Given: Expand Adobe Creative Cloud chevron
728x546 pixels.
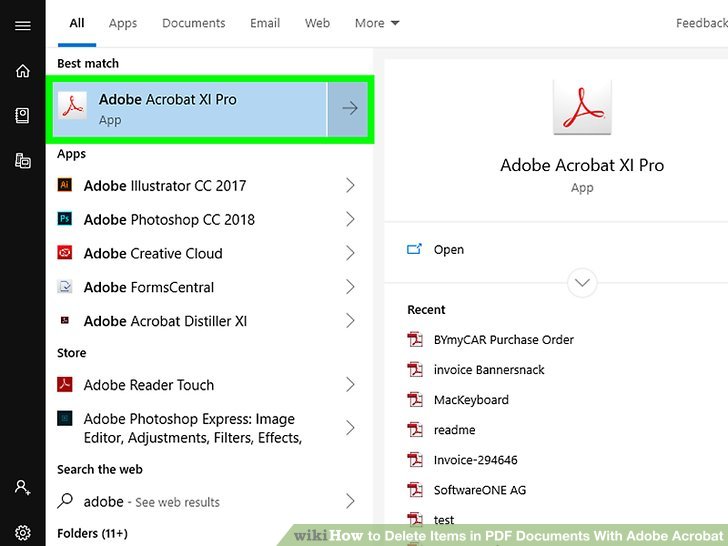Looking at the screenshot, I should pyautogui.click(x=351, y=253).
